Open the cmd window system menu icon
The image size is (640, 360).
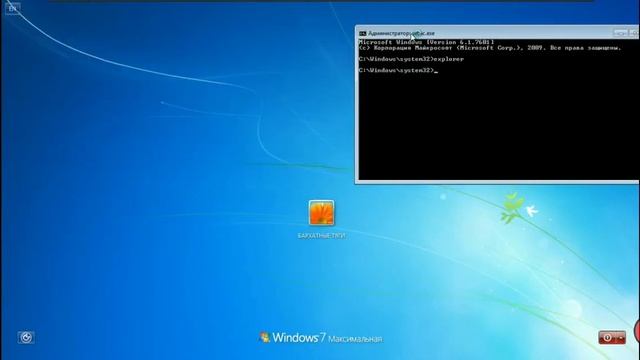(362, 33)
